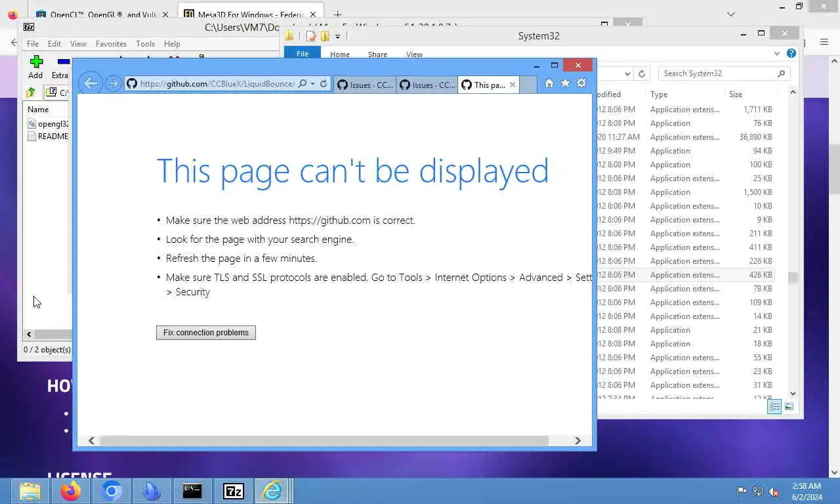Open the Firefox hamburger menu
The image size is (840, 504).
pyautogui.click(x=824, y=42)
